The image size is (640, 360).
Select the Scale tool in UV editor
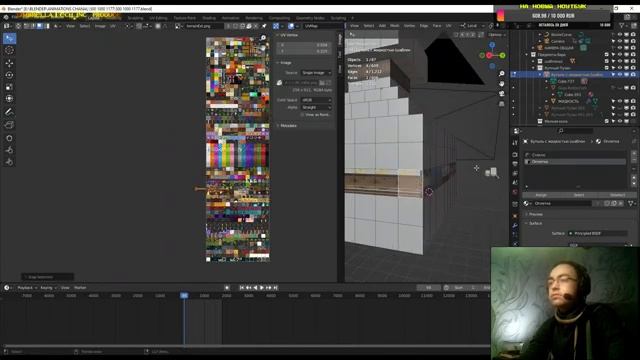(x=9, y=87)
